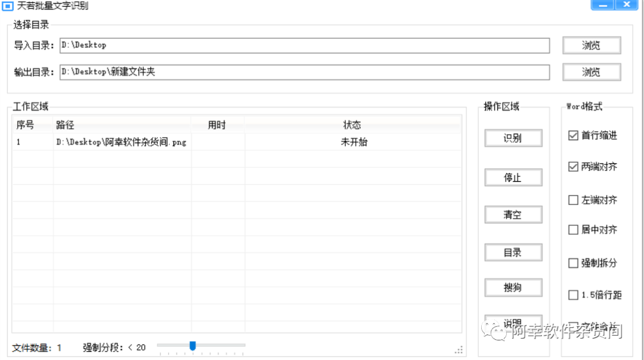Click 浏览 button for 导入目录

[591, 45]
